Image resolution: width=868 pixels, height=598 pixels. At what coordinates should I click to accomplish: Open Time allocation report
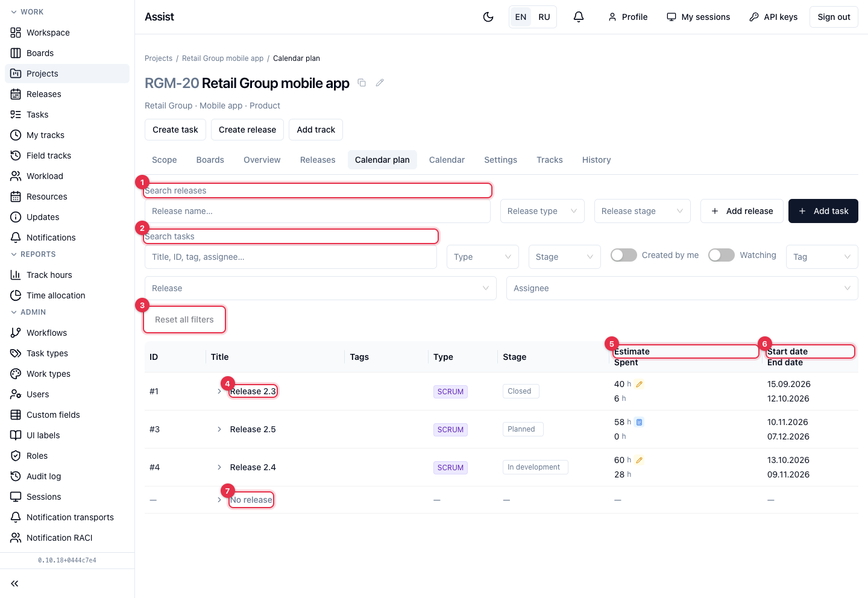point(67,295)
